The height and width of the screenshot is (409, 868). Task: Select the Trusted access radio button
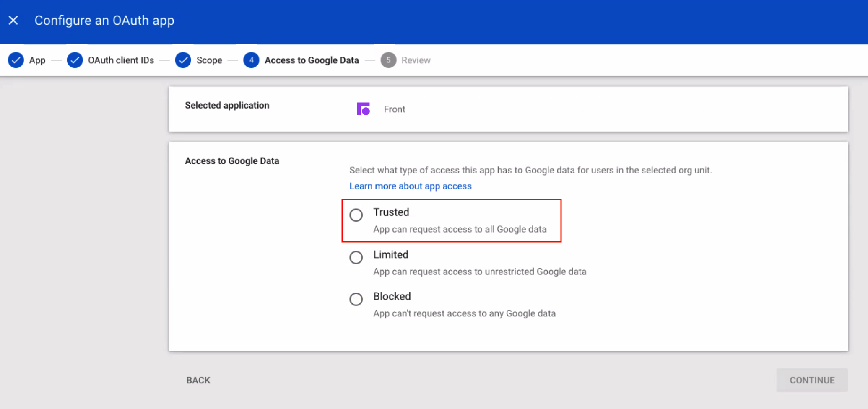[356, 215]
